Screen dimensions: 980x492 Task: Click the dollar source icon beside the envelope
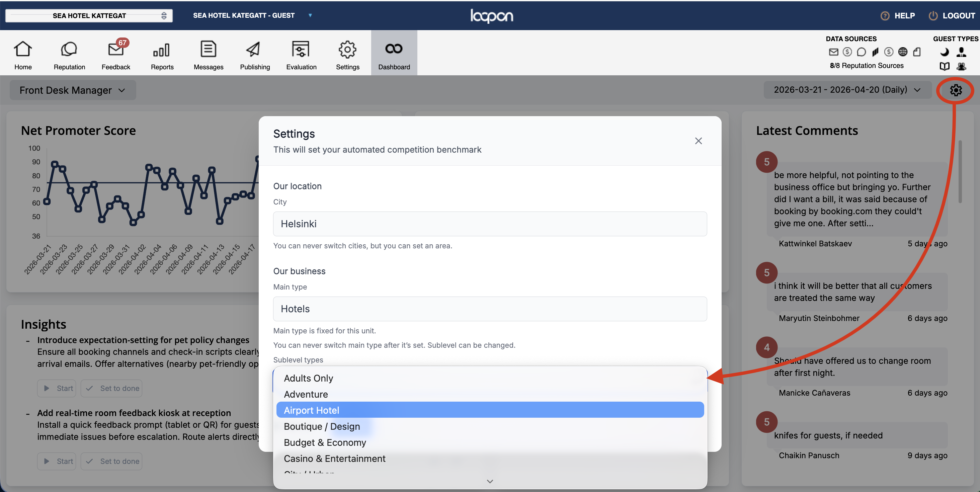(847, 52)
